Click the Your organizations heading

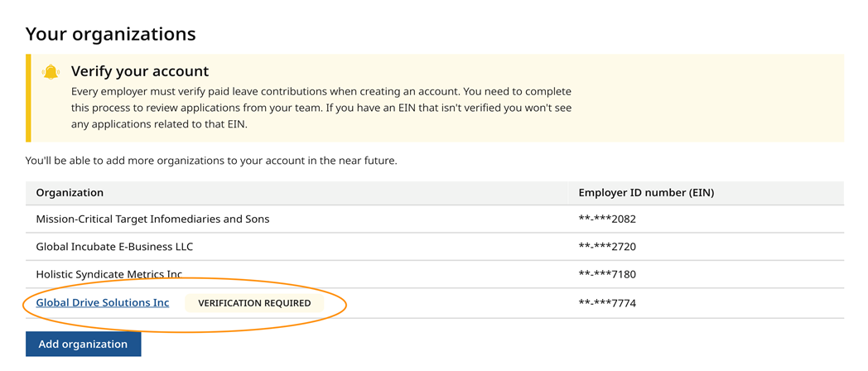[x=111, y=34]
